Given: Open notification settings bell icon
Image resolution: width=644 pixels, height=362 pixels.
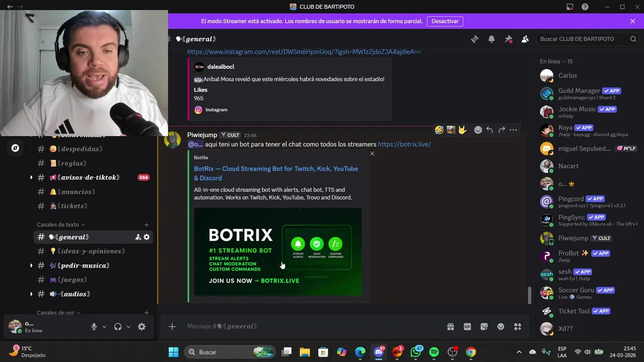Looking at the screenshot, I should (492, 39).
